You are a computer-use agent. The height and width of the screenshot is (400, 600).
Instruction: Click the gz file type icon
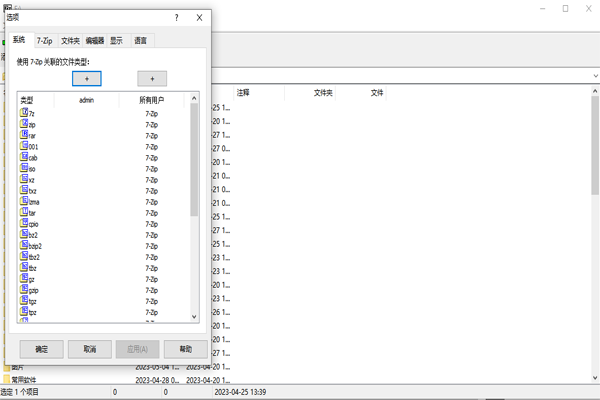click(24, 278)
